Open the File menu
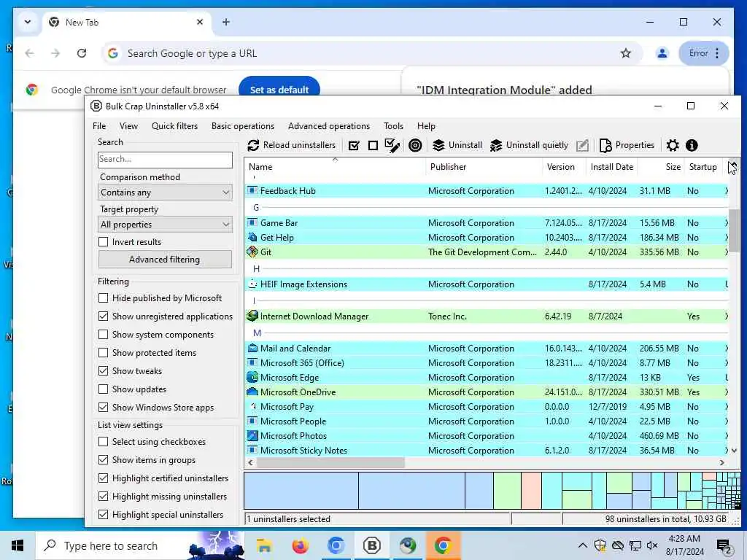The image size is (747, 560). (x=99, y=126)
